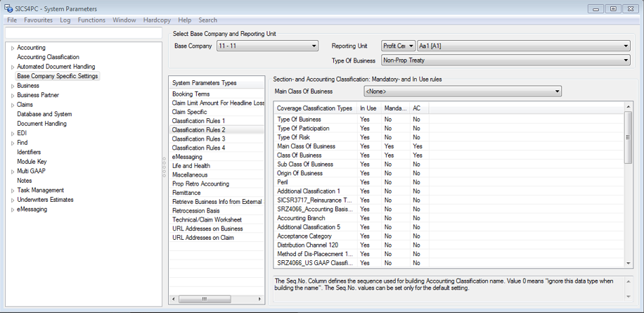
Task: Open the Type Of Business dropdown
Action: (x=625, y=60)
